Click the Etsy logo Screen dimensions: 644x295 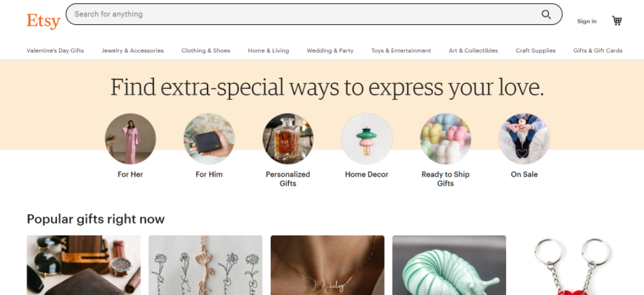[43, 20]
